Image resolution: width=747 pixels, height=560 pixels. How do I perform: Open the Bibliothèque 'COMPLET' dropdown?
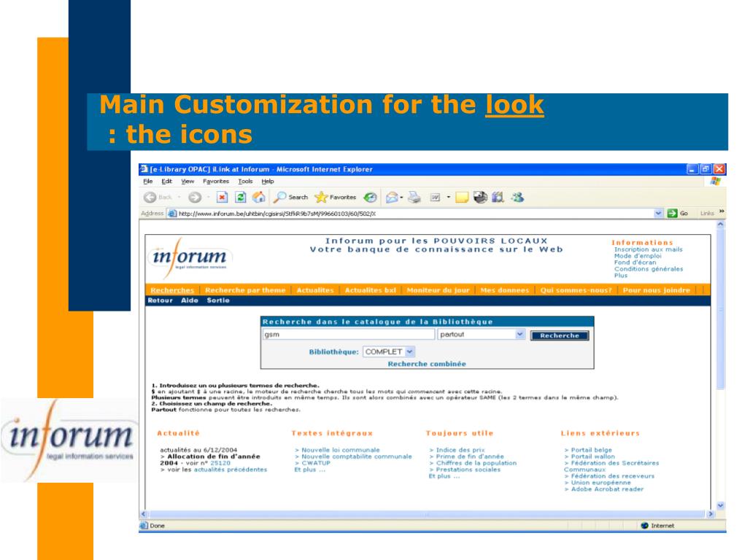tap(410, 351)
